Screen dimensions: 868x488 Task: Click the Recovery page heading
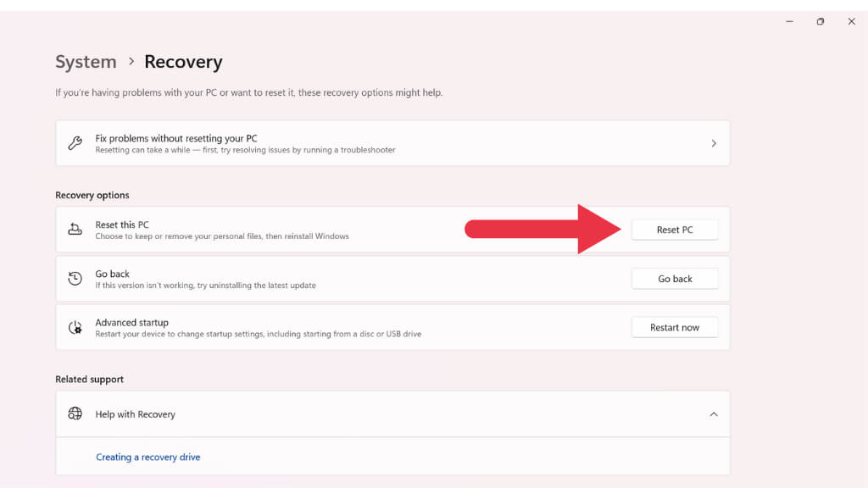(x=183, y=62)
